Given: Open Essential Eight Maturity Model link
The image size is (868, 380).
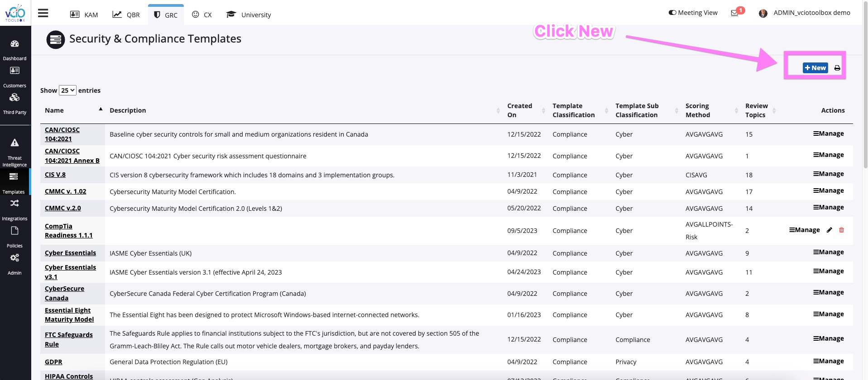Looking at the screenshot, I should (69, 315).
